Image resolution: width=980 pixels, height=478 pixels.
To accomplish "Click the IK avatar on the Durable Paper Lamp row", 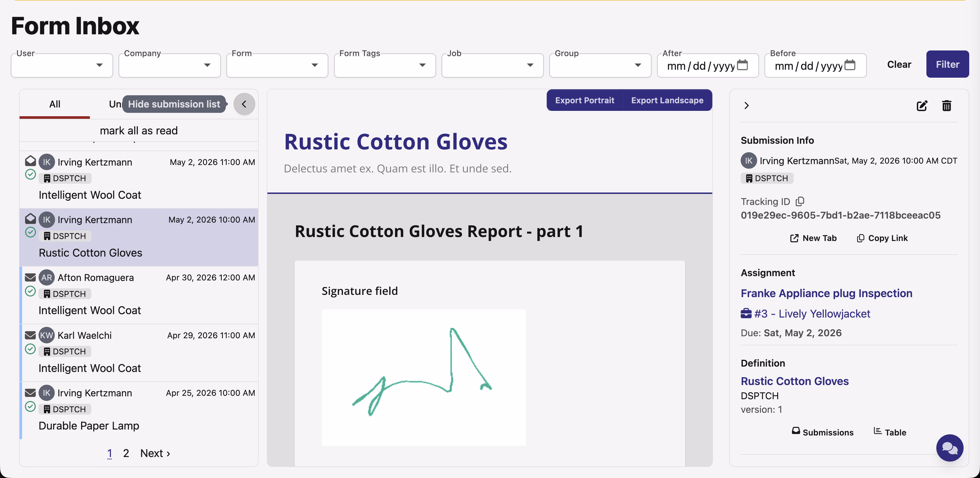I will [x=47, y=393].
